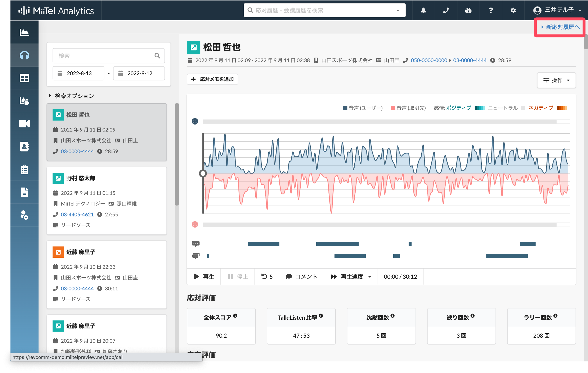The height and width of the screenshot is (373, 588).
Task: Open the contacts book sidebar icon
Action: [24, 147]
